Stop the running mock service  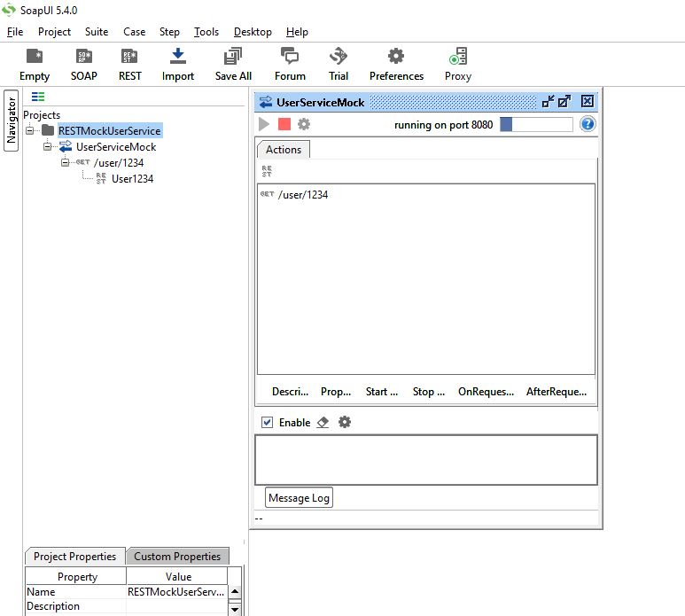(284, 124)
